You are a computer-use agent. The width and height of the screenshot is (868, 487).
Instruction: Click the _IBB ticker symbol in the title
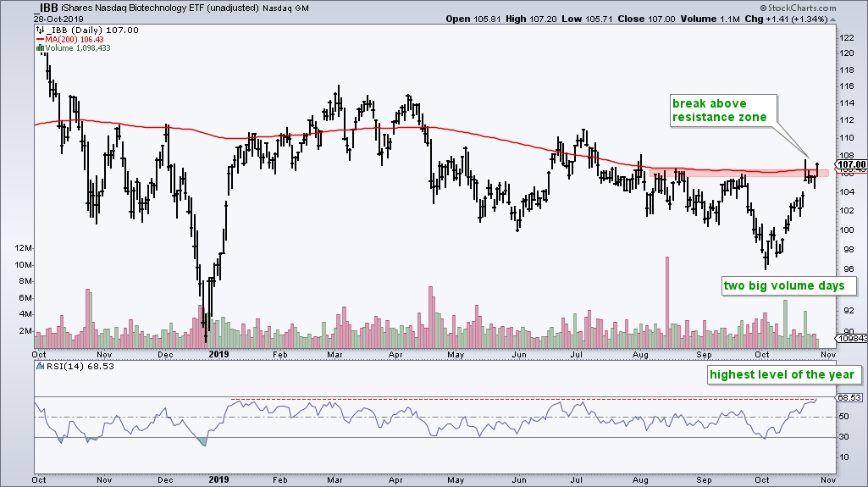(x=45, y=7)
